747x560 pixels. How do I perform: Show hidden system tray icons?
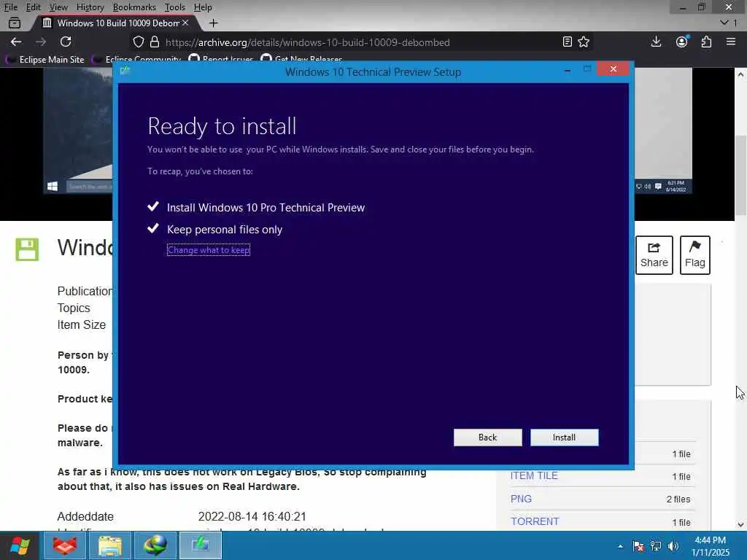tap(620, 546)
